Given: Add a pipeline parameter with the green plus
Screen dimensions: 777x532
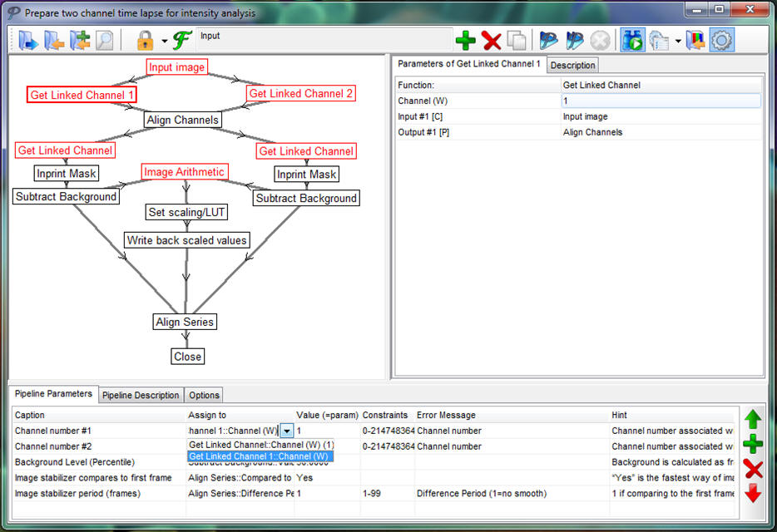Looking at the screenshot, I should pos(753,445).
